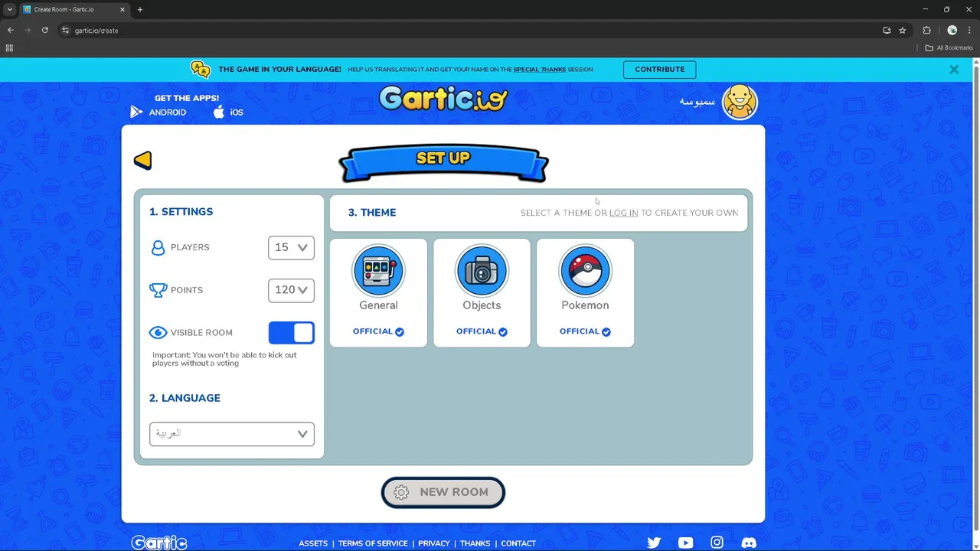980x551 pixels.
Task: Open Gartic YouTube channel icon
Action: click(685, 543)
